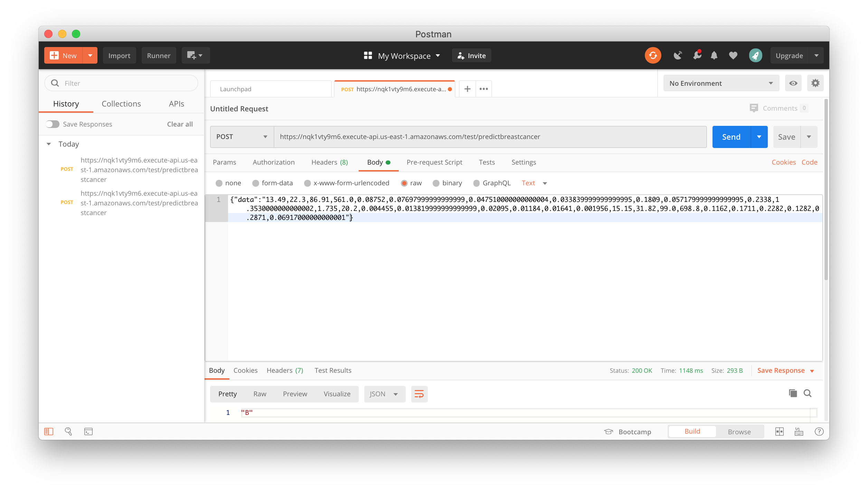Switch to the APIs tab
The width and height of the screenshot is (868, 491).
tap(176, 104)
